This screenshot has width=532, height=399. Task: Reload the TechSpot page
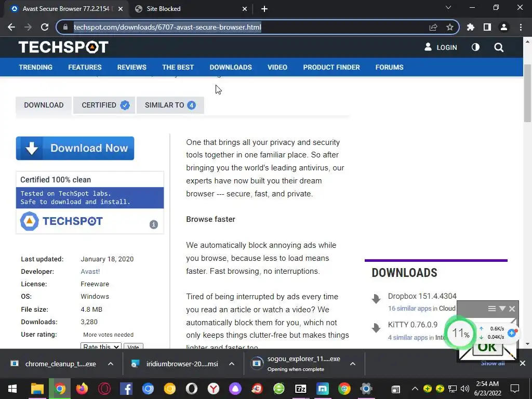[x=45, y=27]
